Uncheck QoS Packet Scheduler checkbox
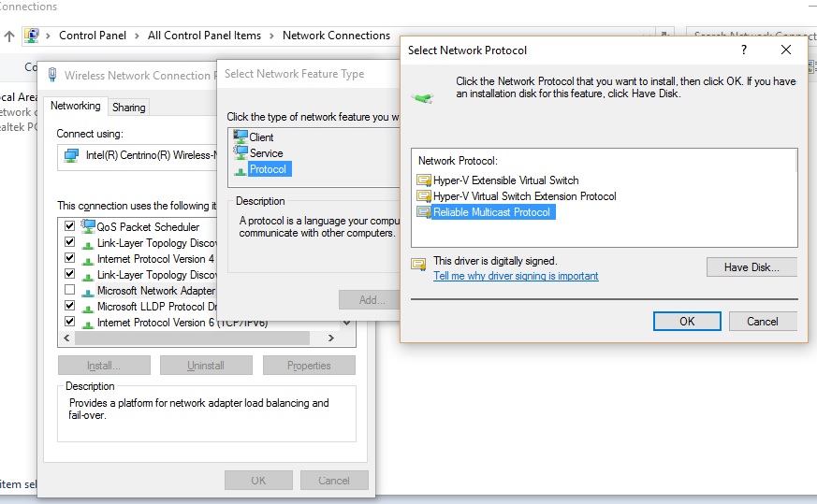This screenshot has height=504, width=817. [x=70, y=226]
